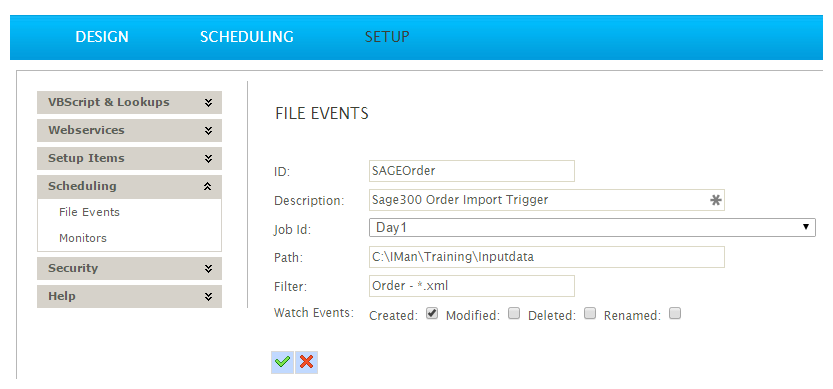Expand Security double-chevron icon
The image size is (833, 389).
click(x=208, y=268)
